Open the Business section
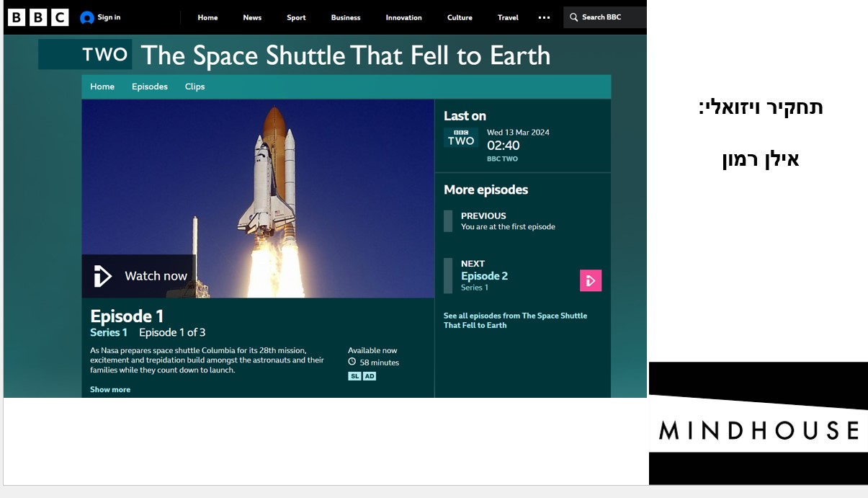Screen dimensions: 868x498 (x=346, y=17)
